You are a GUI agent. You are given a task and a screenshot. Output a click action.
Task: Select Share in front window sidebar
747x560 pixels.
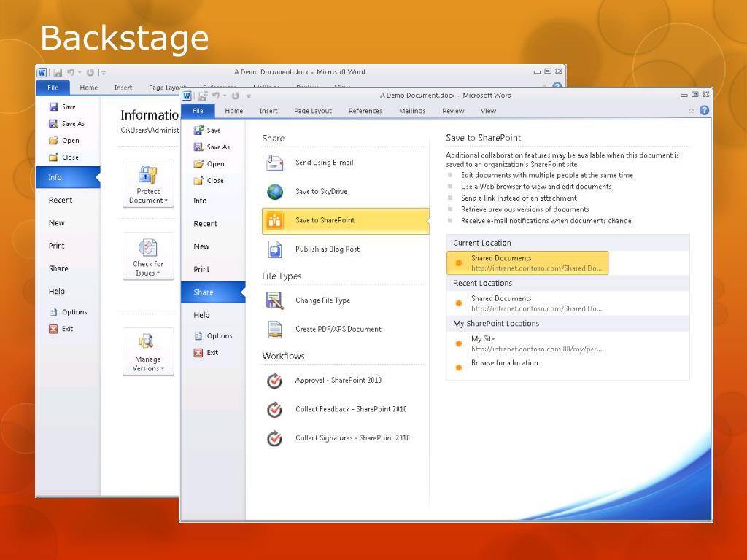pyautogui.click(x=213, y=292)
